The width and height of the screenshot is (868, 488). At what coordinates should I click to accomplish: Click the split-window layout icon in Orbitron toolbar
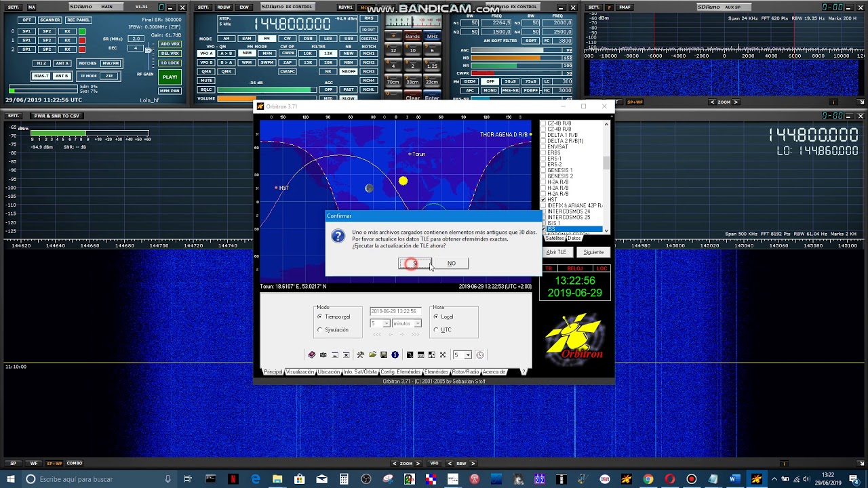421,354
